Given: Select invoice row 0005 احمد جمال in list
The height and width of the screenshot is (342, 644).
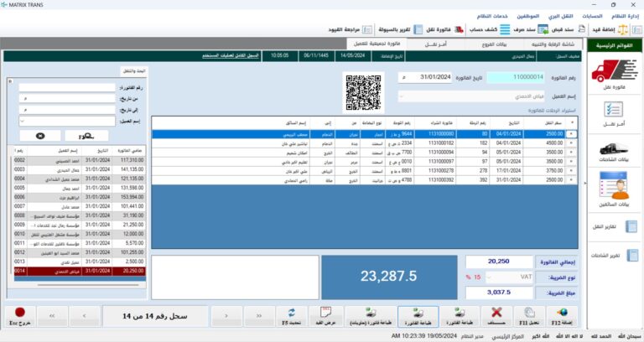Looking at the screenshot, I should [75, 188].
